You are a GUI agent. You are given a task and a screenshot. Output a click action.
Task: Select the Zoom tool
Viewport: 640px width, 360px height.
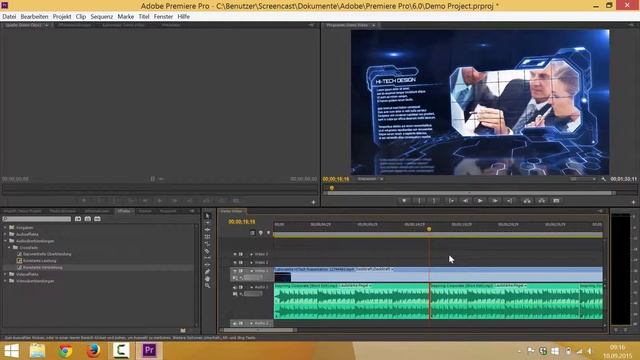coord(207,286)
